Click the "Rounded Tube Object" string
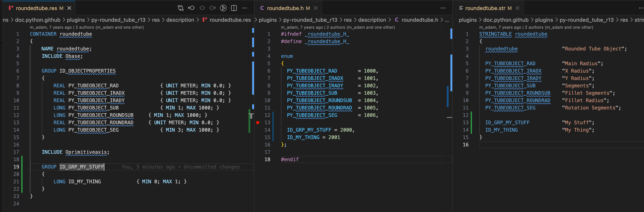 [x=593, y=49]
